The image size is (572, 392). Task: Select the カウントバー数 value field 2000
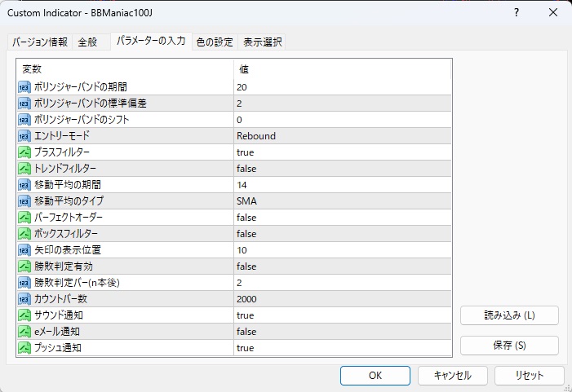pyautogui.click(x=342, y=299)
